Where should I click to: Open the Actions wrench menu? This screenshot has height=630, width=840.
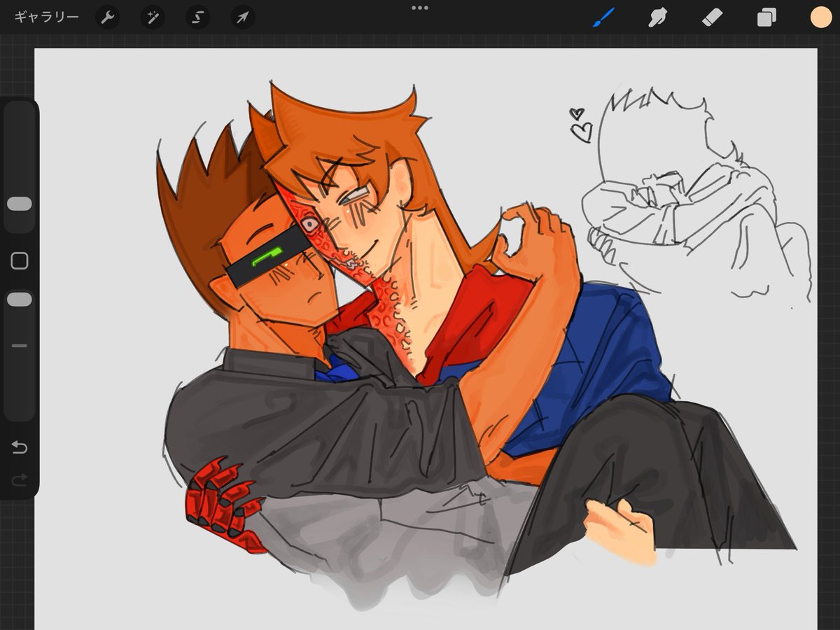coord(107,17)
